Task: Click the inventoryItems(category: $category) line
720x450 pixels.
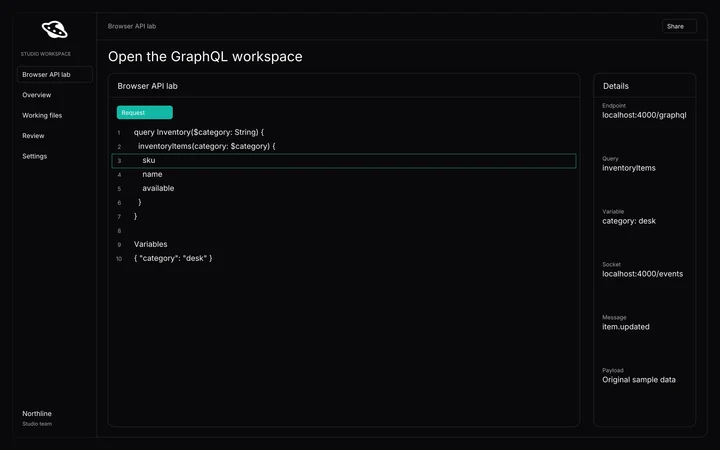Action: 207,146
